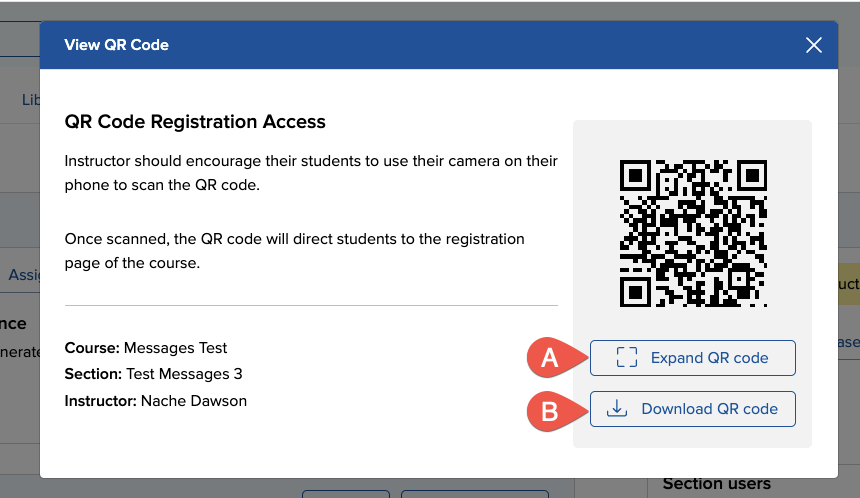860x498 pixels.
Task: Click the paragraph about the registration page
Action: pyautogui.click(x=294, y=251)
